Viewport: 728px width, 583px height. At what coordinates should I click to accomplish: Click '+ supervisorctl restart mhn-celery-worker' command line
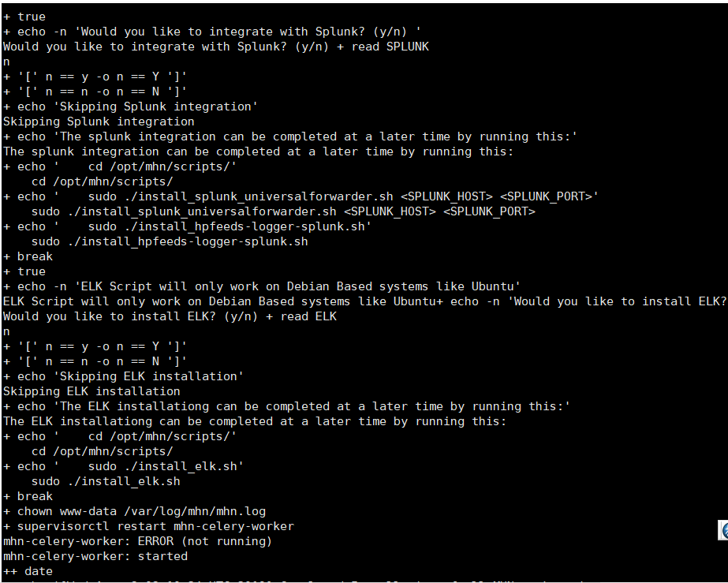click(148, 526)
